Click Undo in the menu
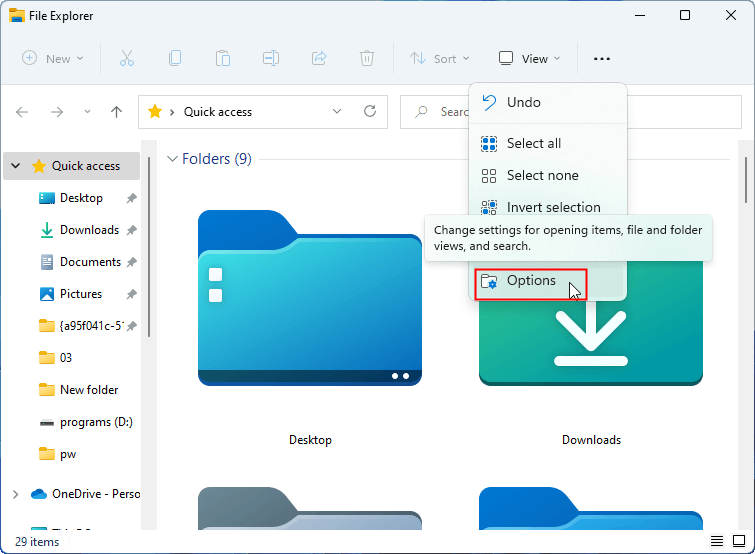This screenshot has width=755, height=554. (x=548, y=103)
